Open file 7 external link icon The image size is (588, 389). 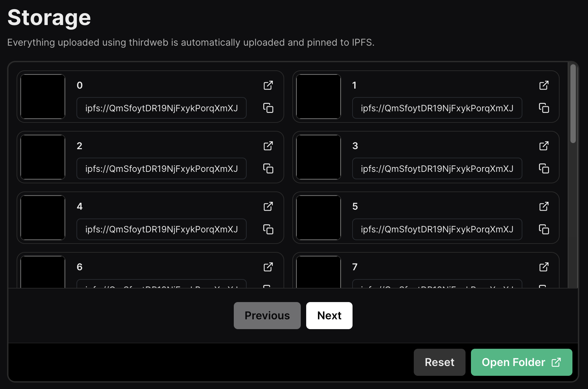544,267
